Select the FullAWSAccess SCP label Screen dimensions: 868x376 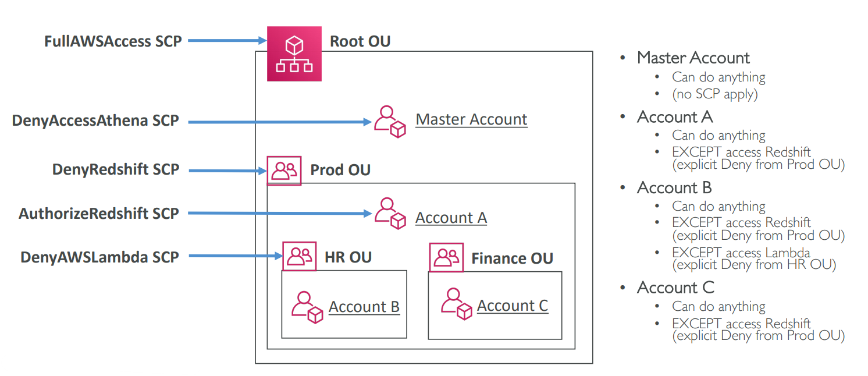pyautogui.click(x=113, y=41)
